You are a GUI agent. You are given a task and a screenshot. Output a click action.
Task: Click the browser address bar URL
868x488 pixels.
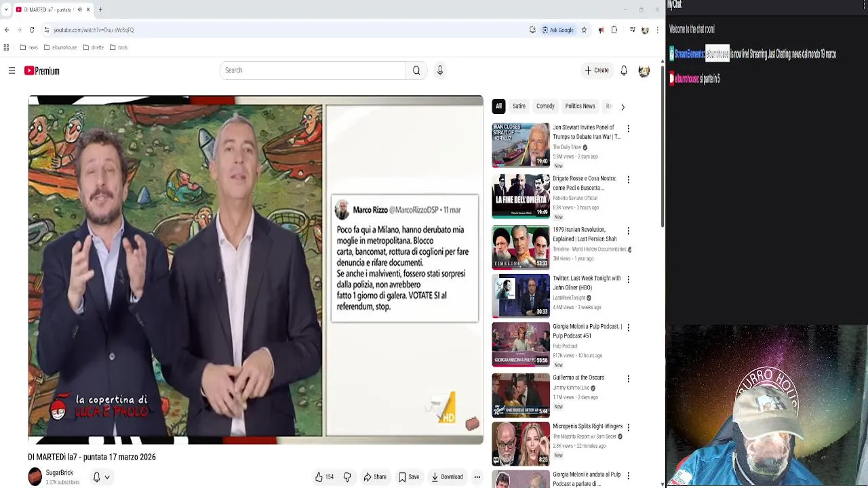tap(94, 30)
